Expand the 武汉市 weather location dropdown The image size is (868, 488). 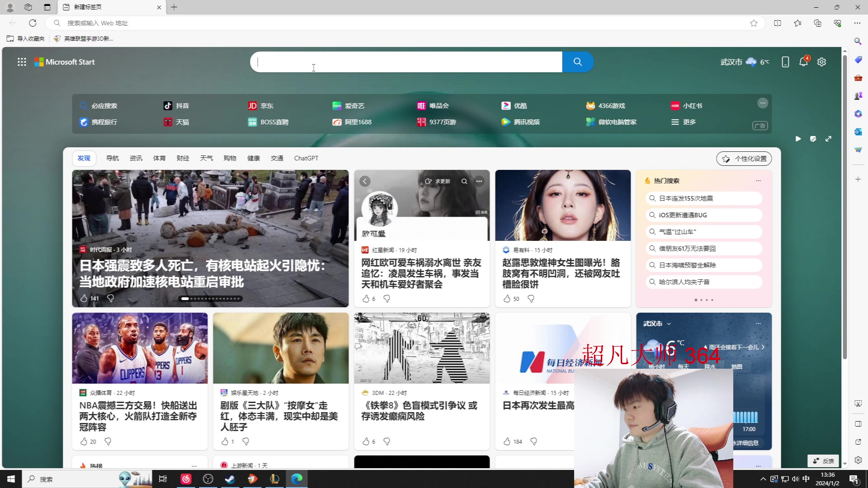[x=669, y=324]
